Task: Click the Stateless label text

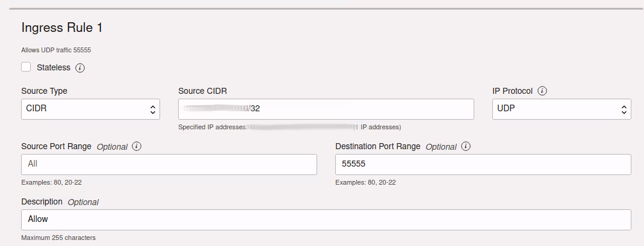Action: (54, 67)
